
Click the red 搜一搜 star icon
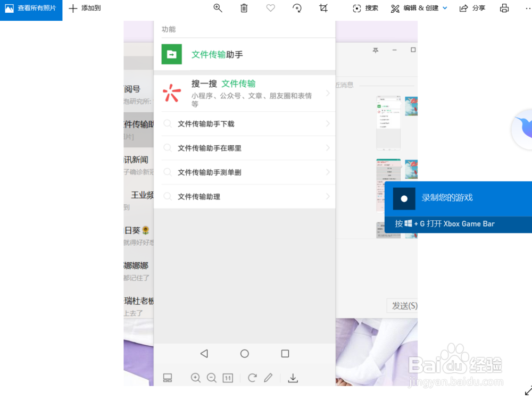click(x=172, y=93)
